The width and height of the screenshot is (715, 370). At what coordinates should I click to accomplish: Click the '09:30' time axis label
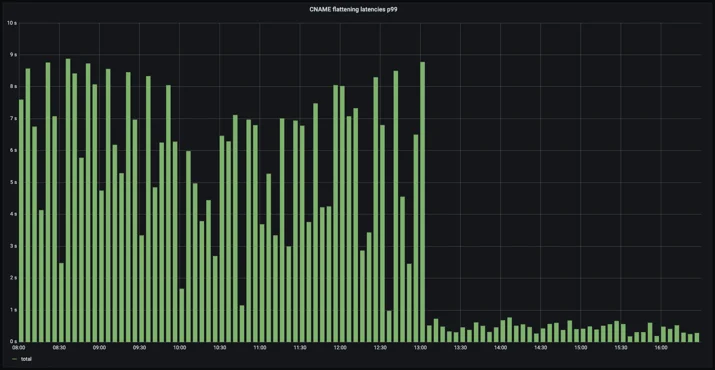coord(139,348)
